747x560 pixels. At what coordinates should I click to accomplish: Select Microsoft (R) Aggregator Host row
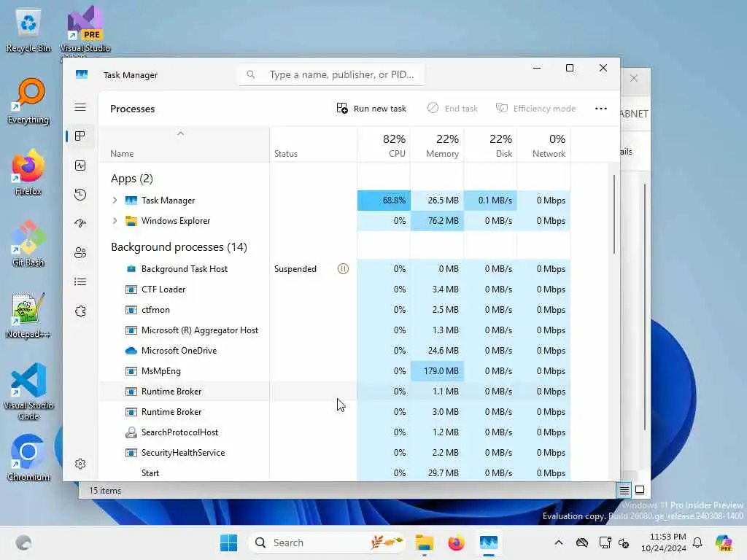pos(334,330)
